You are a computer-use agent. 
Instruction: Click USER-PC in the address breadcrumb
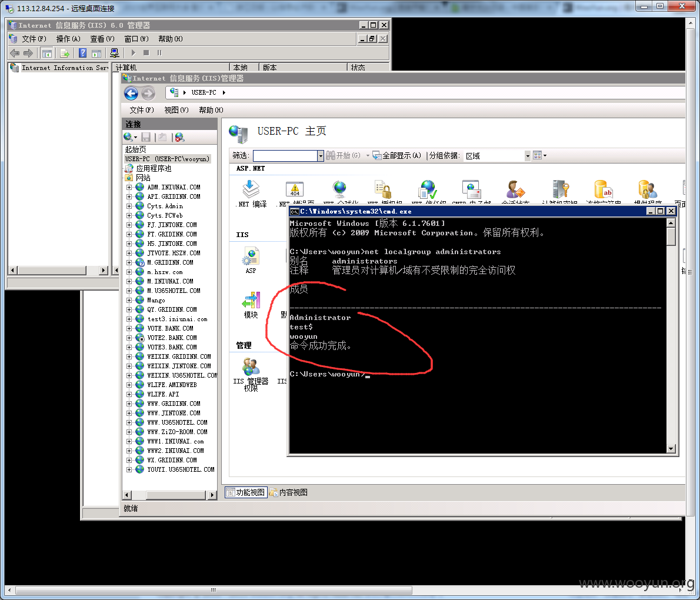click(x=204, y=92)
